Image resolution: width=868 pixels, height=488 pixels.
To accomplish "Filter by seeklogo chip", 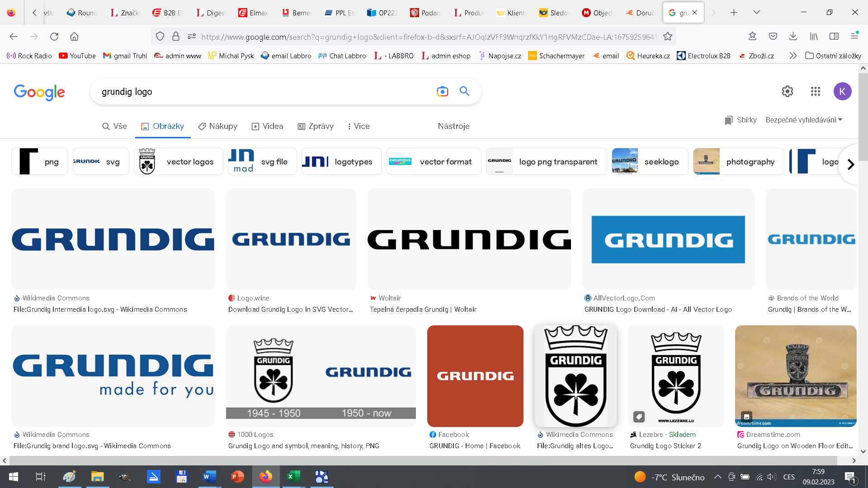I will [650, 161].
